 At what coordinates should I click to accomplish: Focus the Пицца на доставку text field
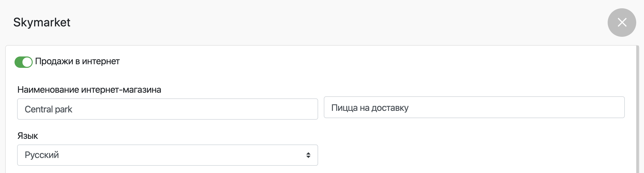[474, 107]
